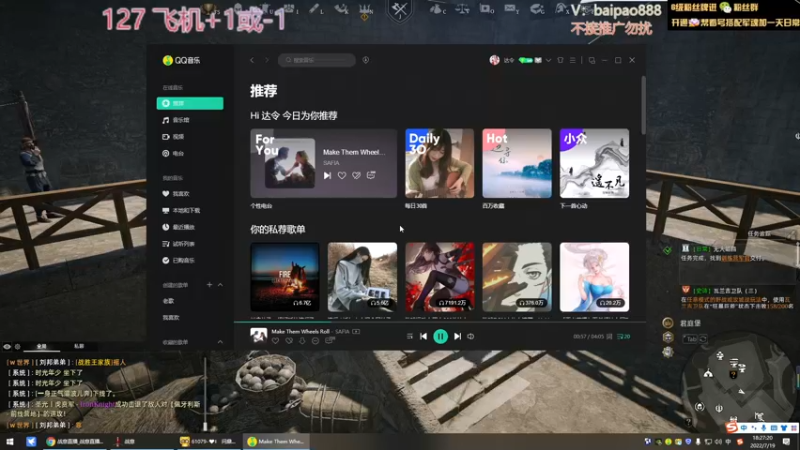Click the green VIP badge in the header
The width and height of the screenshot is (800, 450).
[x=526, y=60]
